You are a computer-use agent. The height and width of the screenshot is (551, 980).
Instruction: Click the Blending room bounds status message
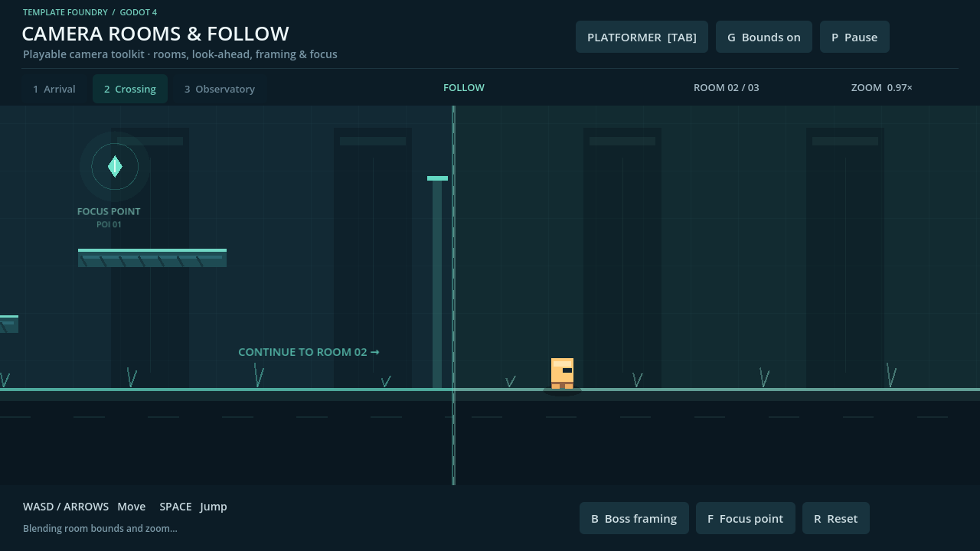100,529
